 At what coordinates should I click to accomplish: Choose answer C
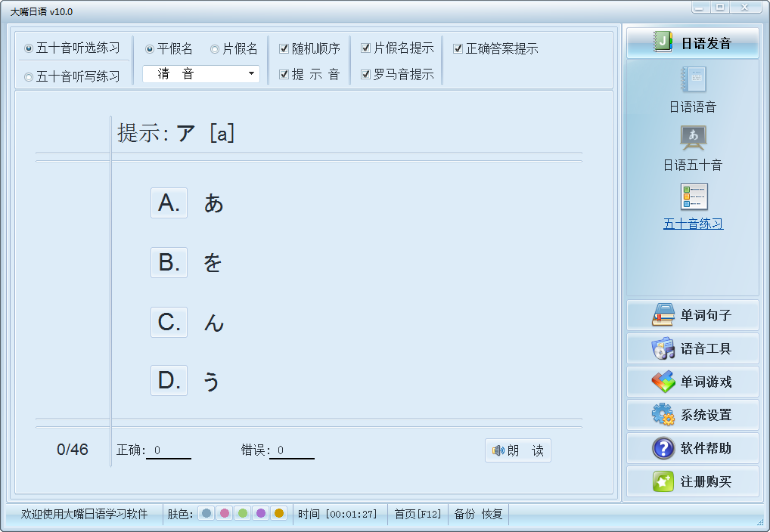(169, 323)
